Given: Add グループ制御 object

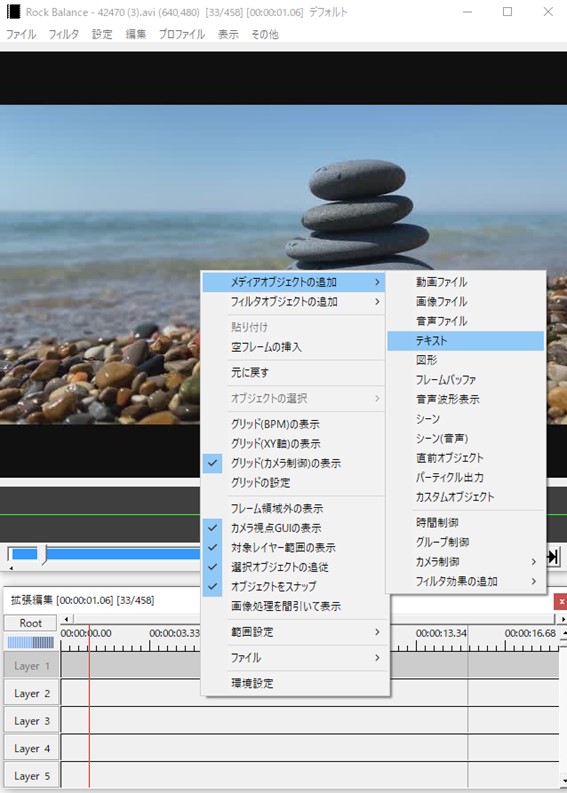Looking at the screenshot, I should pyautogui.click(x=466, y=542).
